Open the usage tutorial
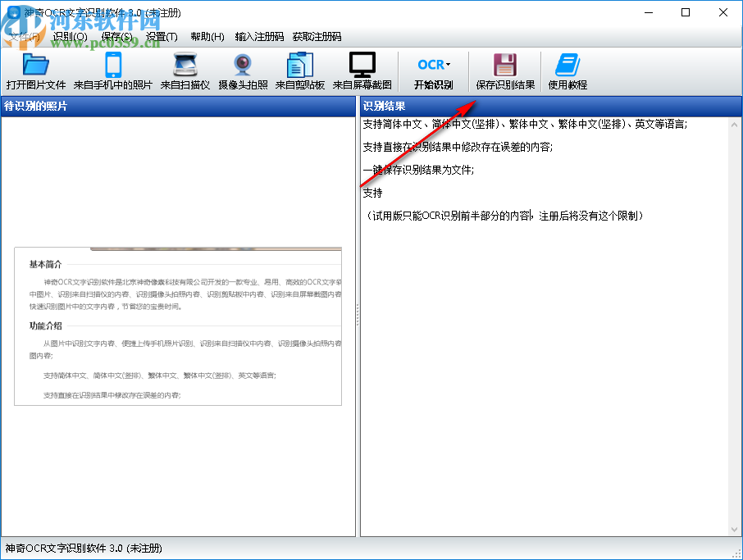 point(568,71)
